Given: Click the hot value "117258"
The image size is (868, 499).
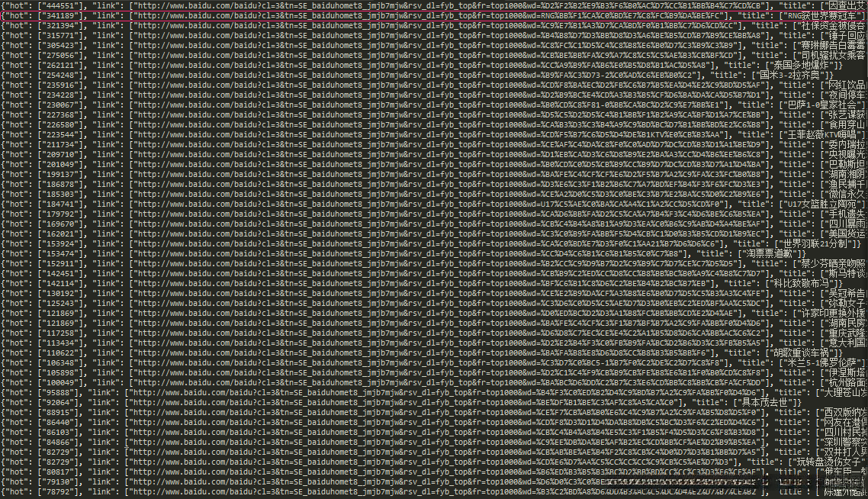Looking at the screenshot, I should tap(61, 333).
